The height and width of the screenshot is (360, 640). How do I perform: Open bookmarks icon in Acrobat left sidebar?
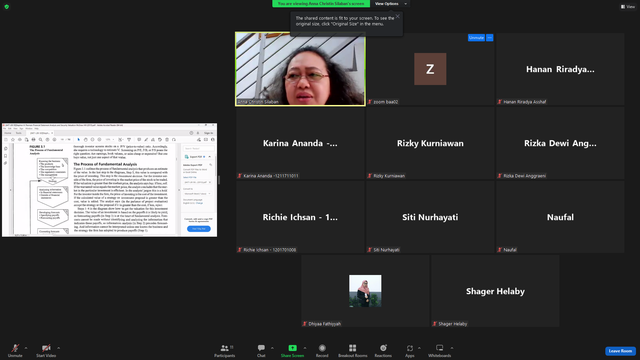6,156
